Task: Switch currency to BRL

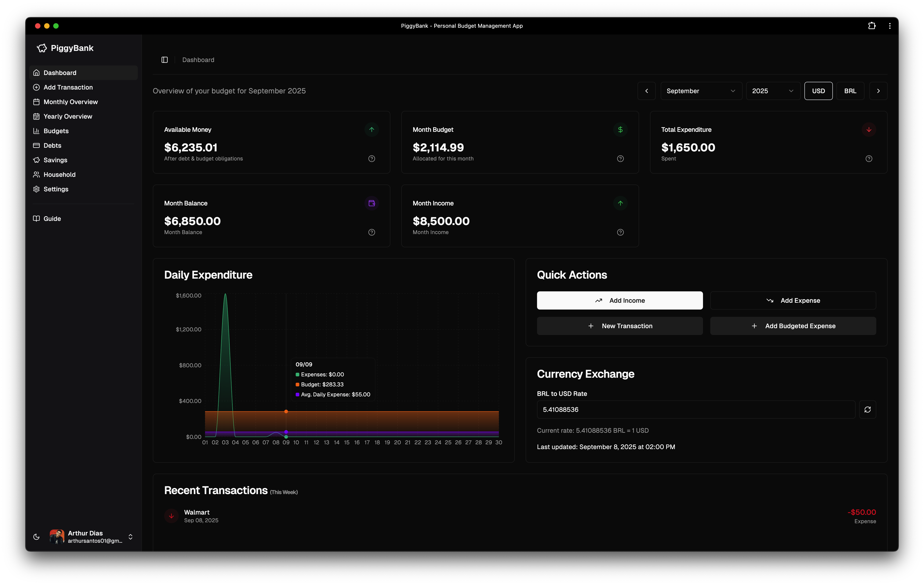Action: click(850, 91)
